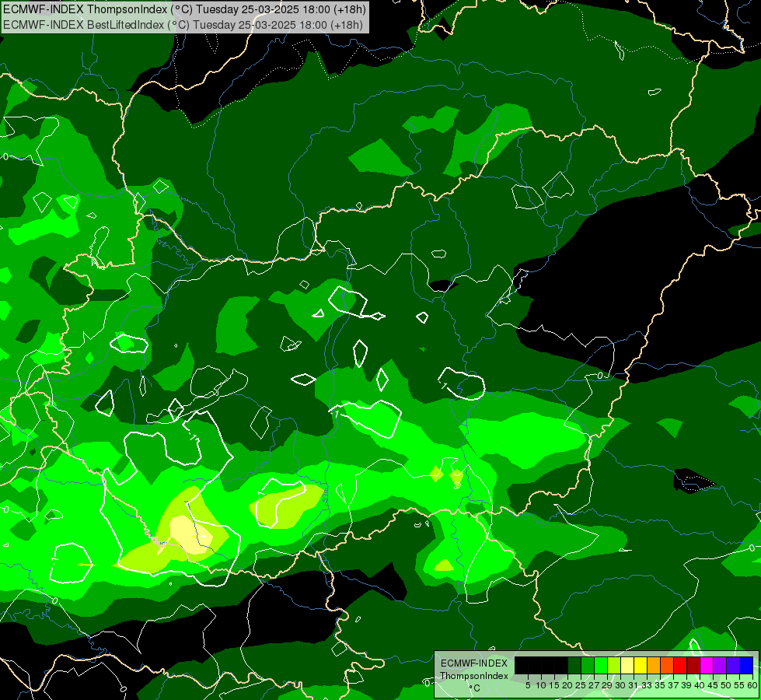This screenshot has width=761, height=700.
Task: Click the bright green 27–29 legend swatch
Action: pos(601,665)
